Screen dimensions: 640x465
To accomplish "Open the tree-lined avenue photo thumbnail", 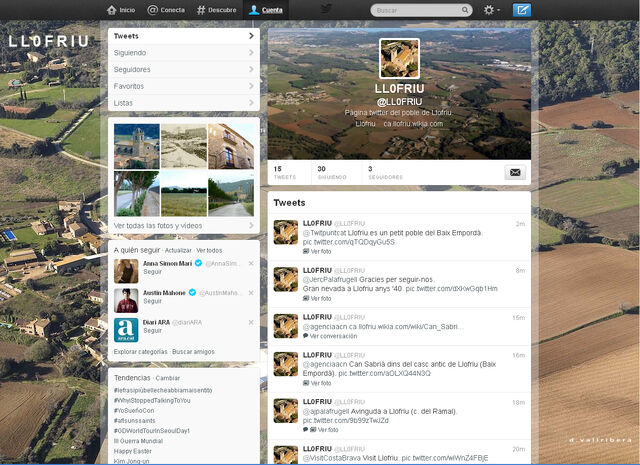I will (x=137, y=194).
